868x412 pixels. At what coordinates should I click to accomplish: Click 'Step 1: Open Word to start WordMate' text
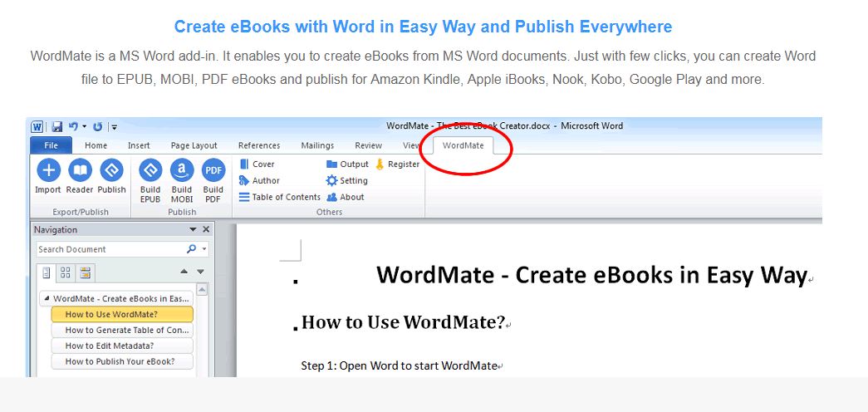(x=400, y=365)
